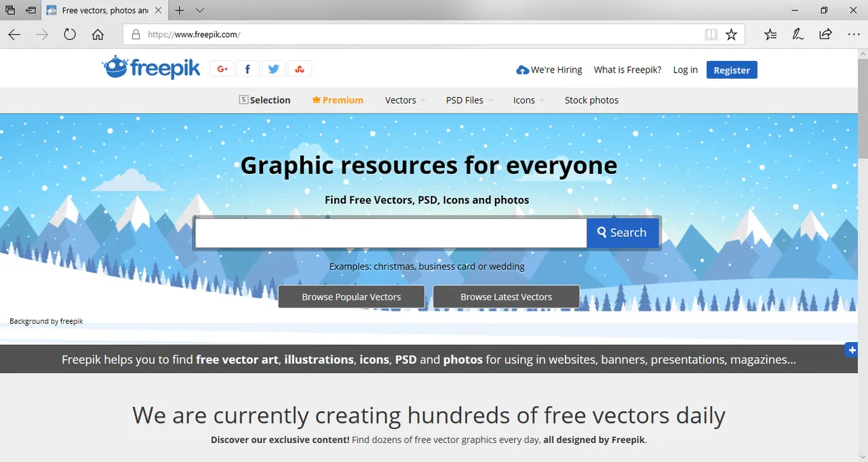Click Browse Latest Vectors button
This screenshot has width=868, height=462.
(506, 297)
